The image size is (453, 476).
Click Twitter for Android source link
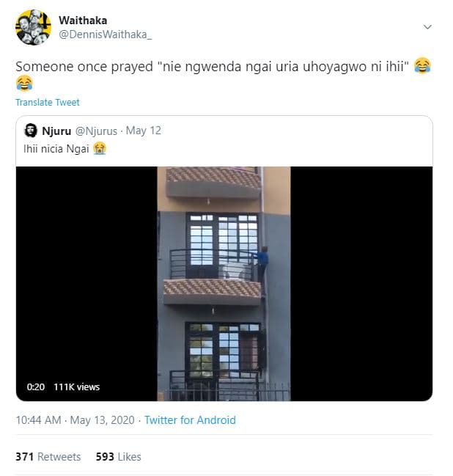point(190,420)
